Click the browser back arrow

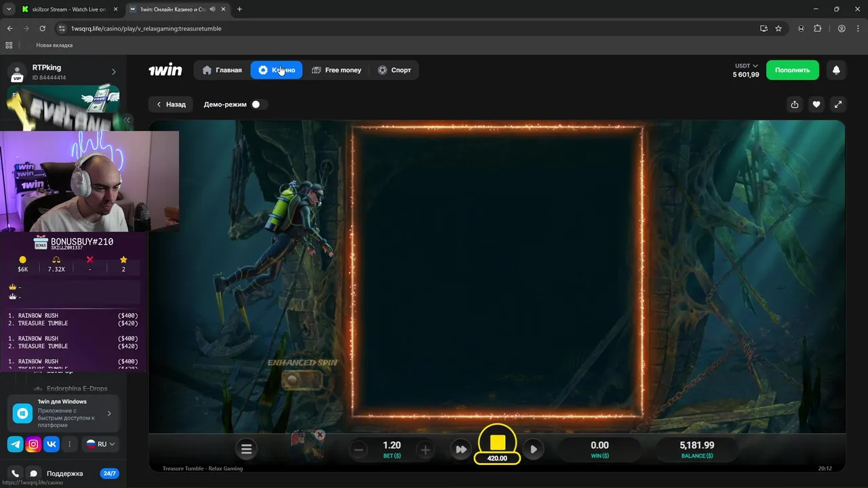coord(9,28)
